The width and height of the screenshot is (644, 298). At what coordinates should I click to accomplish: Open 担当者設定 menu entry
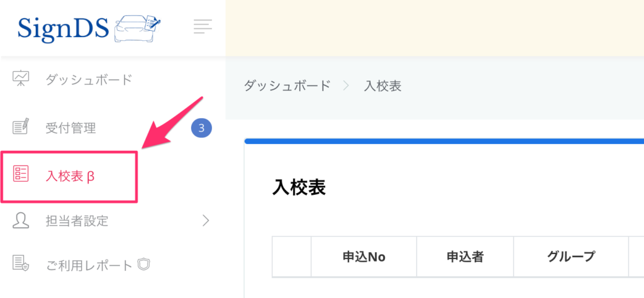(x=77, y=221)
